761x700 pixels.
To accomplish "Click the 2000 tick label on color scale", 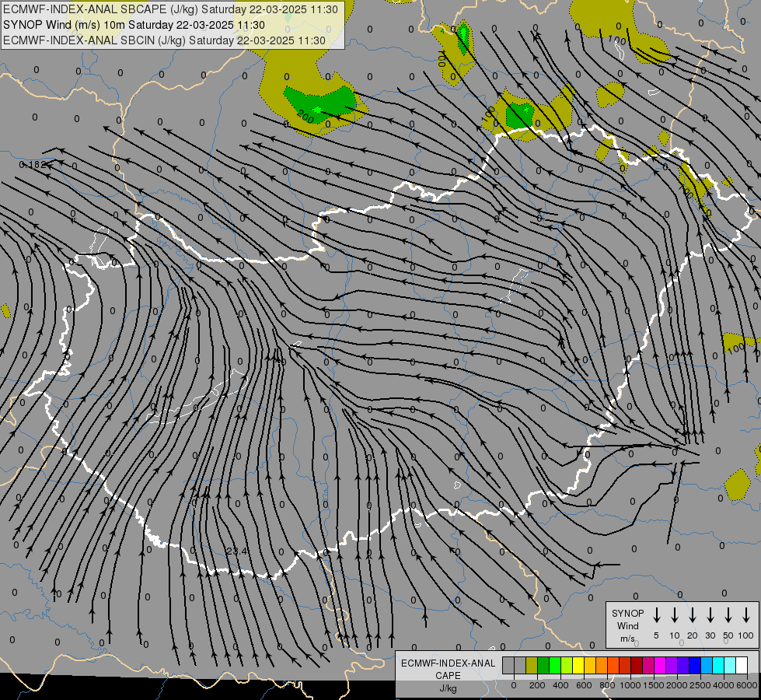I will tap(677, 685).
